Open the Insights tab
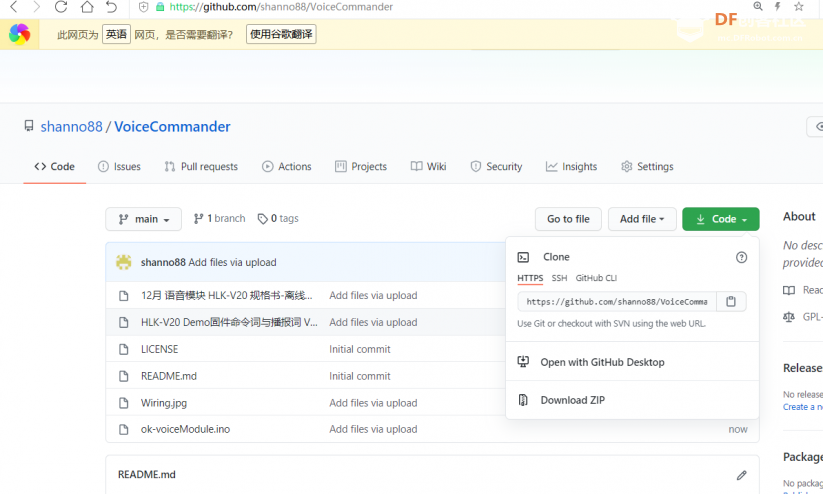Screen dimensions: 823x494 point(571,166)
